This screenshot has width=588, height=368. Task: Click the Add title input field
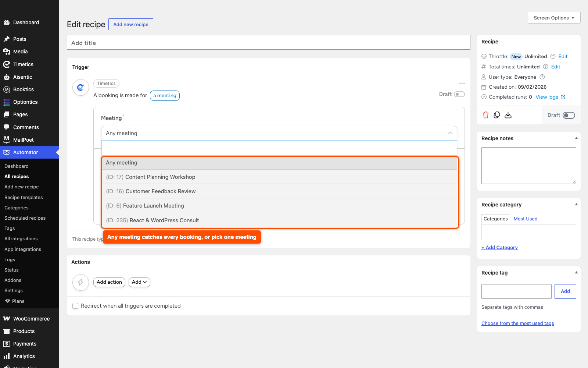click(x=268, y=42)
